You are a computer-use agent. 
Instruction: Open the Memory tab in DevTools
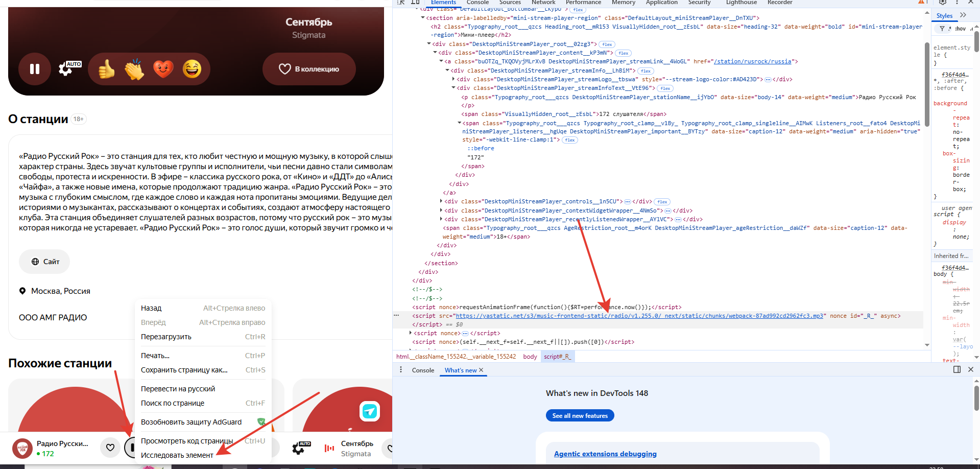point(624,3)
